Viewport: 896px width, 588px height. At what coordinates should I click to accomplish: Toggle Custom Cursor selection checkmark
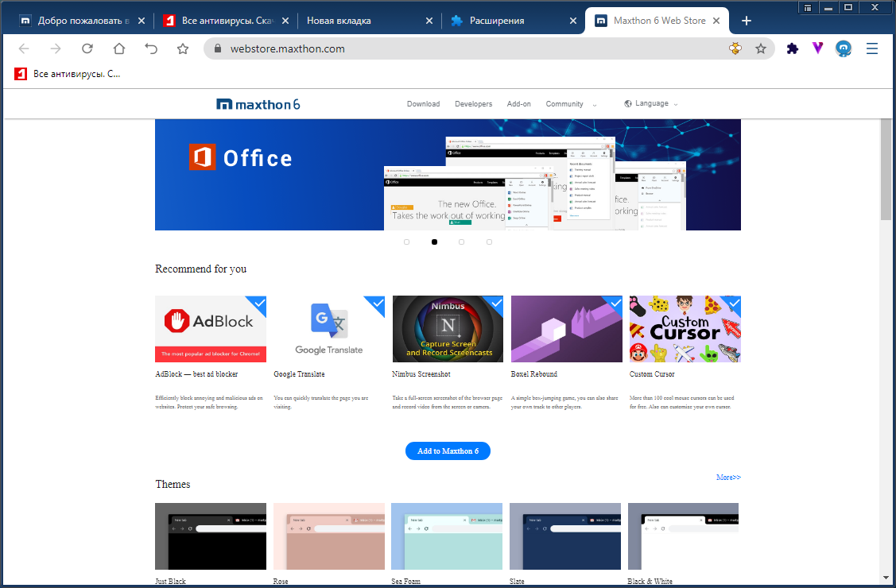click(734, 303)
